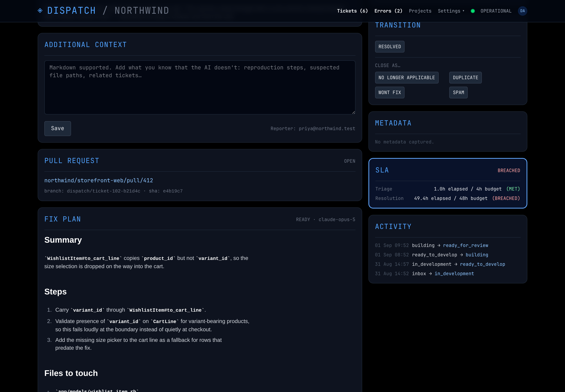The image size is (565, 392).
Task: Click Reporter priya@northwind.test text
Action: click(313, 129)
